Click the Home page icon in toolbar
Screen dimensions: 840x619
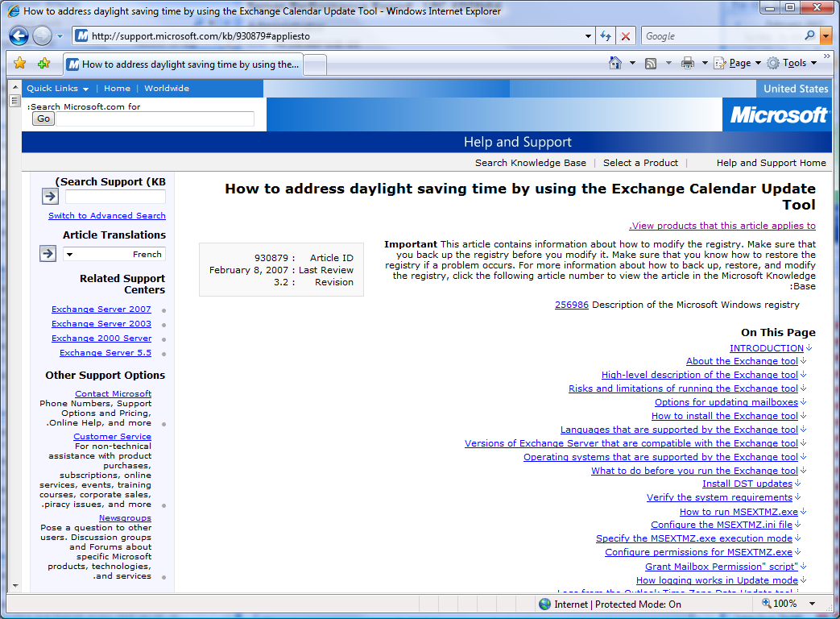pos(615,63)
